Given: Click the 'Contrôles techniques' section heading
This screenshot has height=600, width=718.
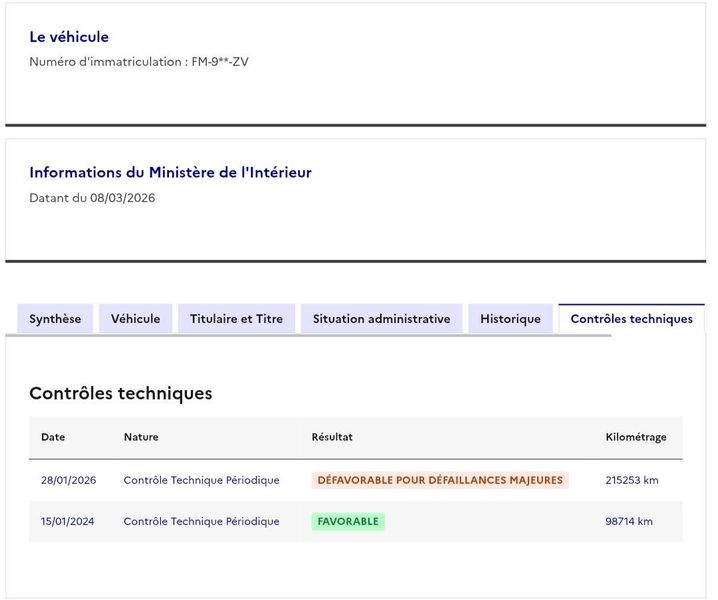Looking at the screenshot, I should (121, 393).
